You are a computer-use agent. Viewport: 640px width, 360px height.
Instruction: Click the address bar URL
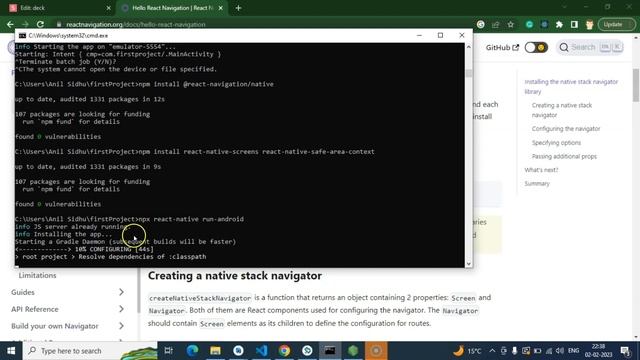click(x=136, y=24)
